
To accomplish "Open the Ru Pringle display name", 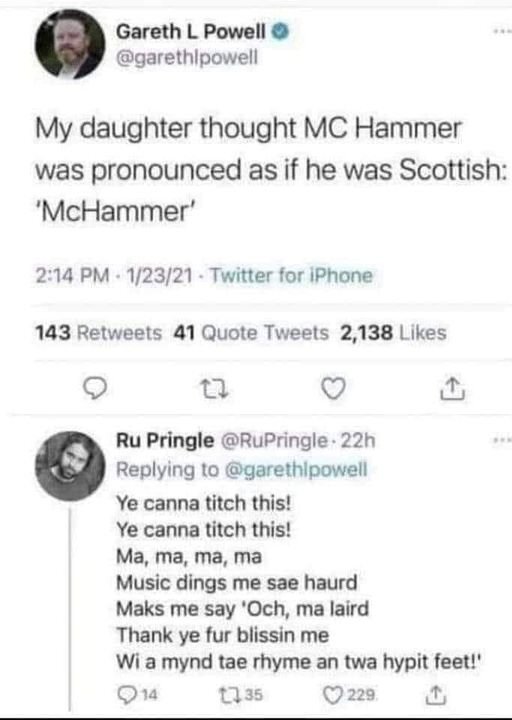I will 165,440.
